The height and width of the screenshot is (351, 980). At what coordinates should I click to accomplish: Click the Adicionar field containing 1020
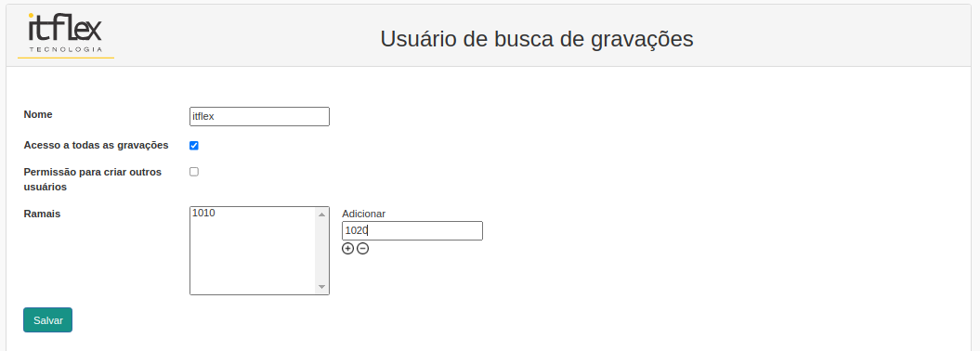pos(412,230)
